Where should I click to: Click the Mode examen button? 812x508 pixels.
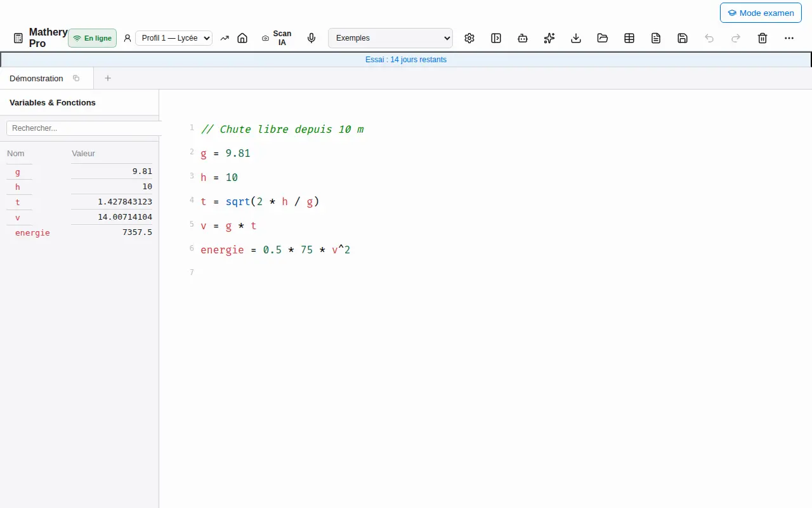pos(761,13)
